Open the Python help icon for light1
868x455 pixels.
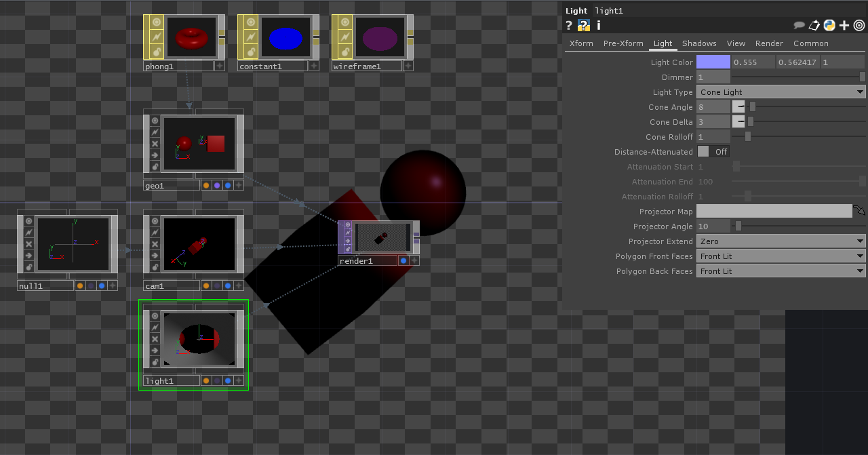click(x=584, y=26)
